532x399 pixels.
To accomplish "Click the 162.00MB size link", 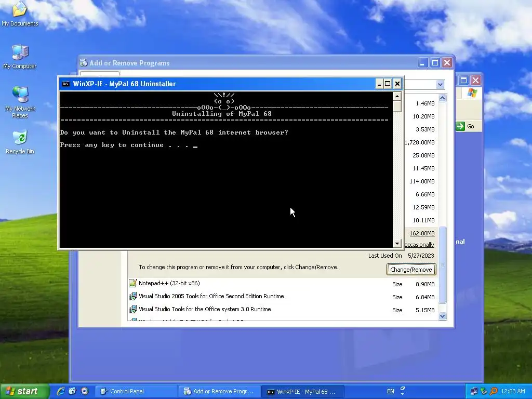I will pyautogui.click(x=422, y=233).
